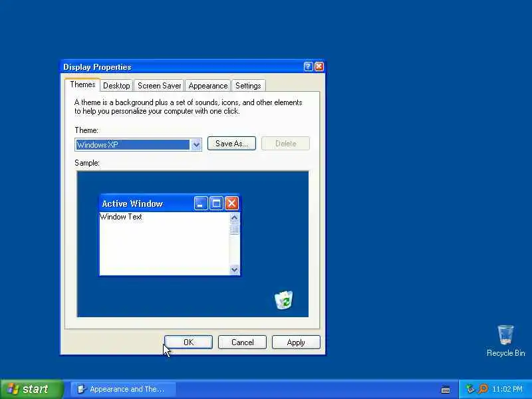Screen dimensions: 532x399
Task: Click the keyboard icon in the taskbar
Action: coord(446,390)
